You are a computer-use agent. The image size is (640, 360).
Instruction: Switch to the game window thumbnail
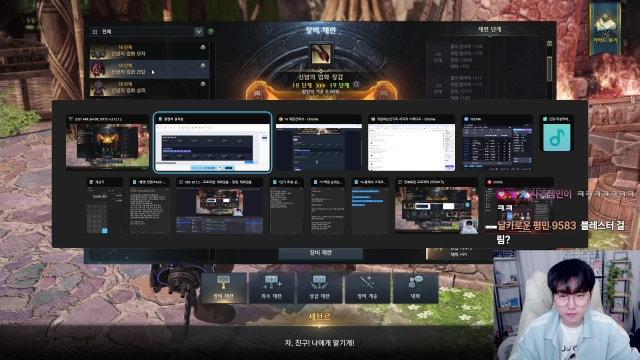(107, 142)
